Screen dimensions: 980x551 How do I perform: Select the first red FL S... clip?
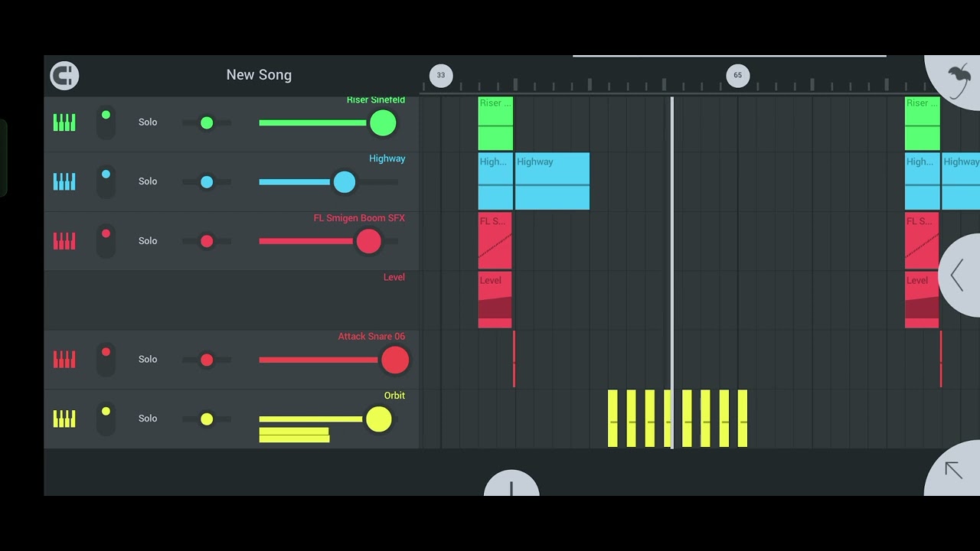point(495,241)
